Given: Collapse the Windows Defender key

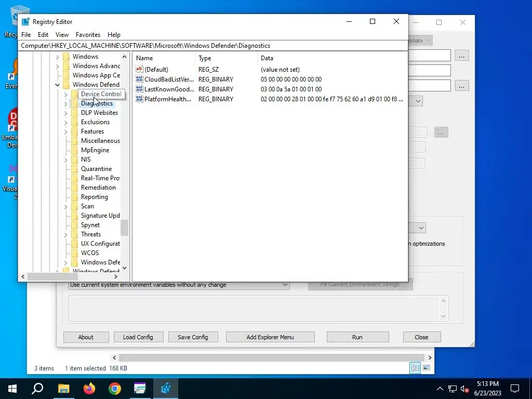Looking at the screenshot, I should point(57,85).
